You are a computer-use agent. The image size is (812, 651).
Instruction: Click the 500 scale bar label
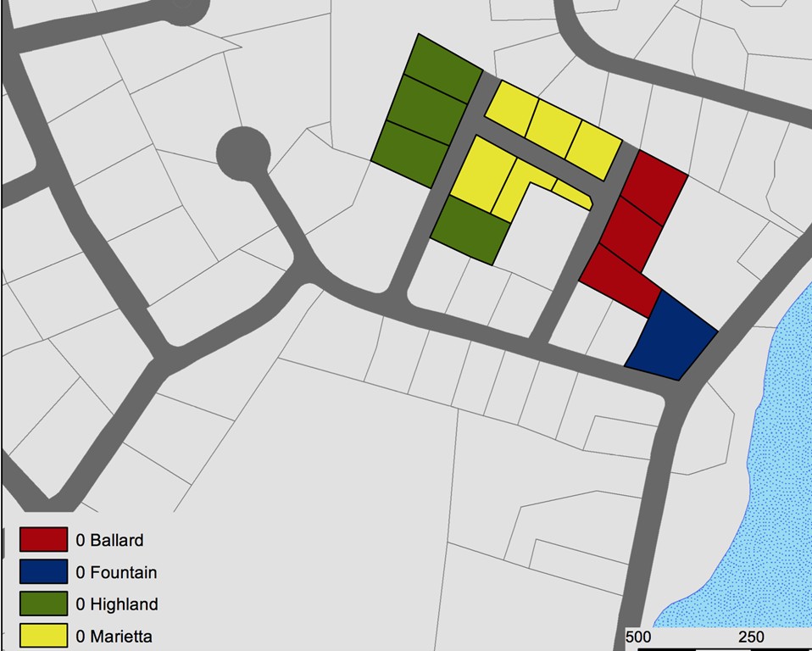click(x=638, y=637)
